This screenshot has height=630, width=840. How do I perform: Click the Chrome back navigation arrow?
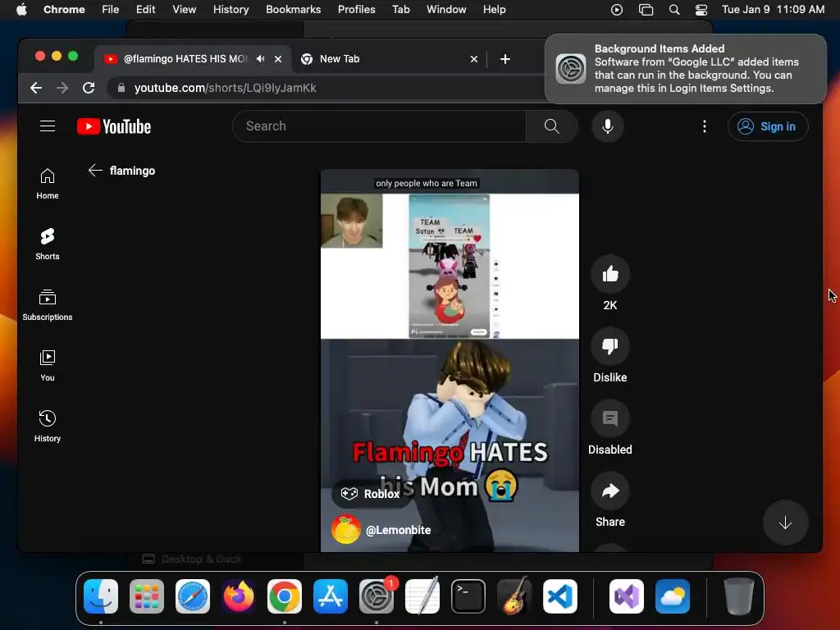click(x=36, y=88)
